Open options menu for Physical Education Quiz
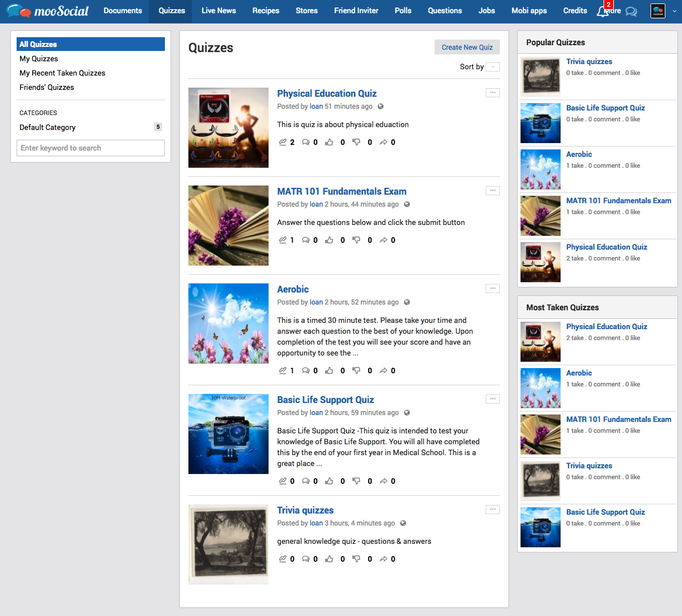The height and width of the screenshot is (616, 682). (x=492, y=93)
